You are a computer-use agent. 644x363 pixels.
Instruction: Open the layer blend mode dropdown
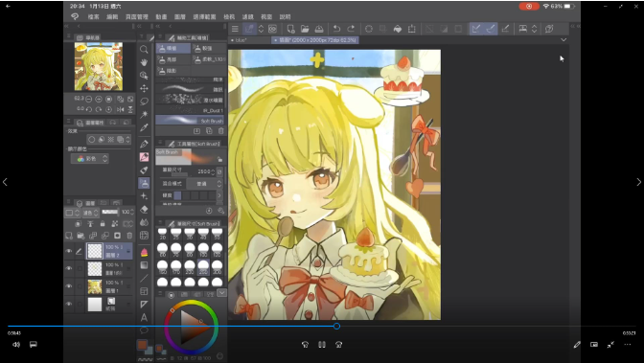pyautogui.click(x=90, y=213)
